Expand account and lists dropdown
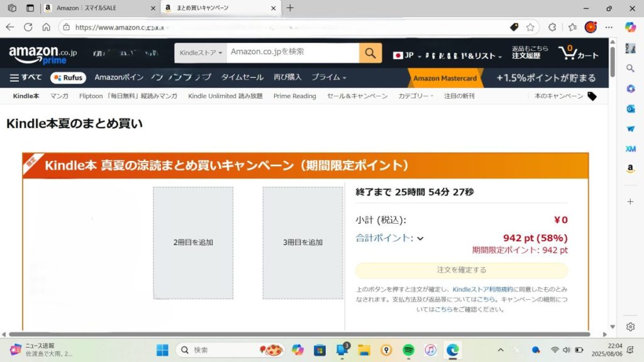This screenshot has height=362, width=644. (464, 55)
